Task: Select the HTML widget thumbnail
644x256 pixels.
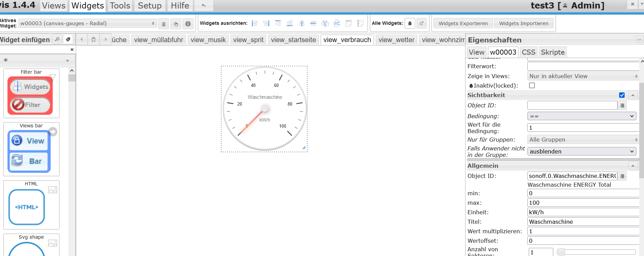Action: pos(31,205)
